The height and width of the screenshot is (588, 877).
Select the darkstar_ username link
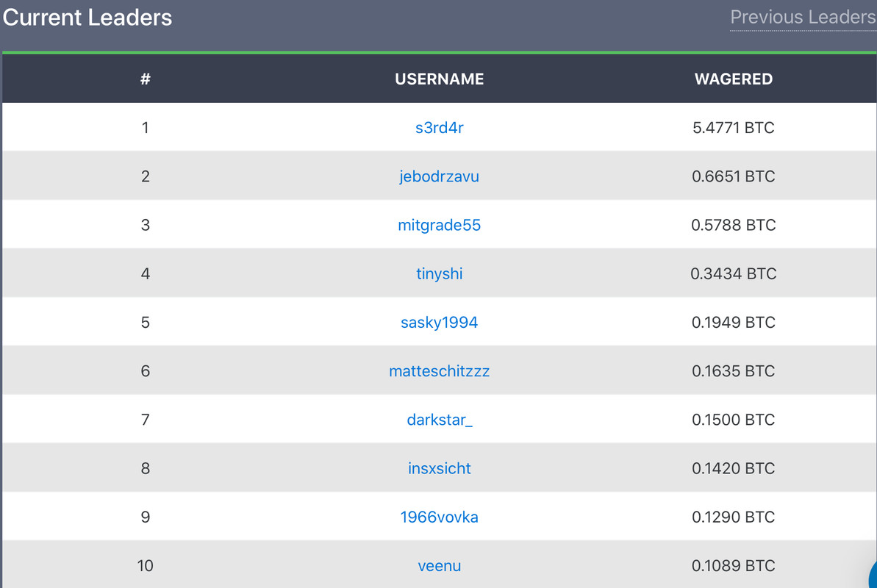[440, 420]
